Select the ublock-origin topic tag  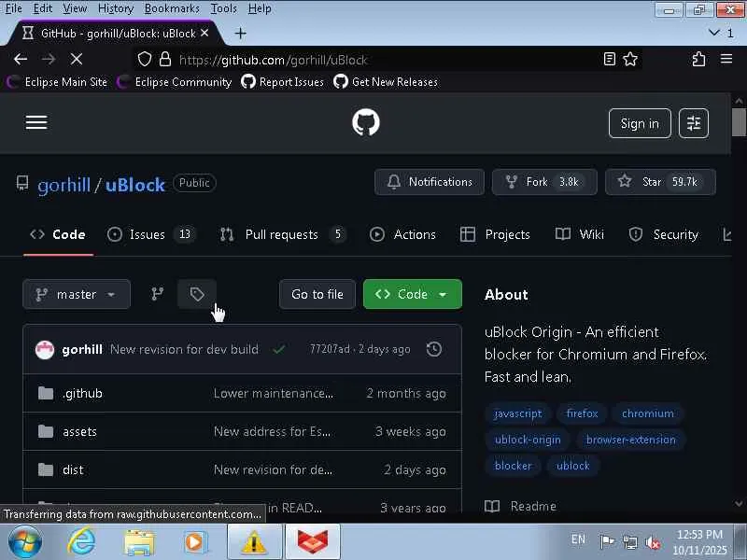(x=528, y=440)
